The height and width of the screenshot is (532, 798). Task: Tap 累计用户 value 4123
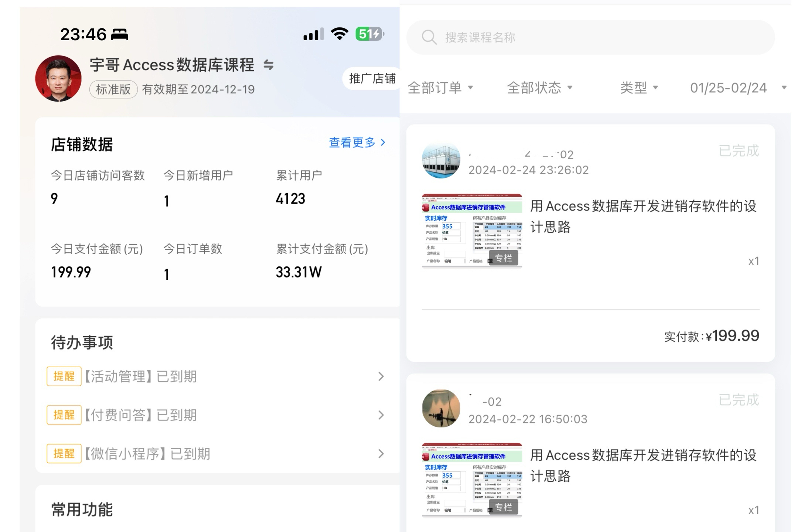click(290, 199)
